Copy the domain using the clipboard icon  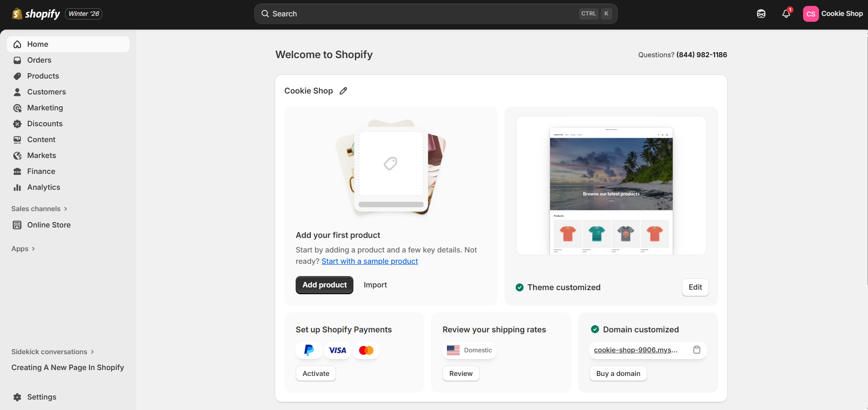[x=697, y=350]
